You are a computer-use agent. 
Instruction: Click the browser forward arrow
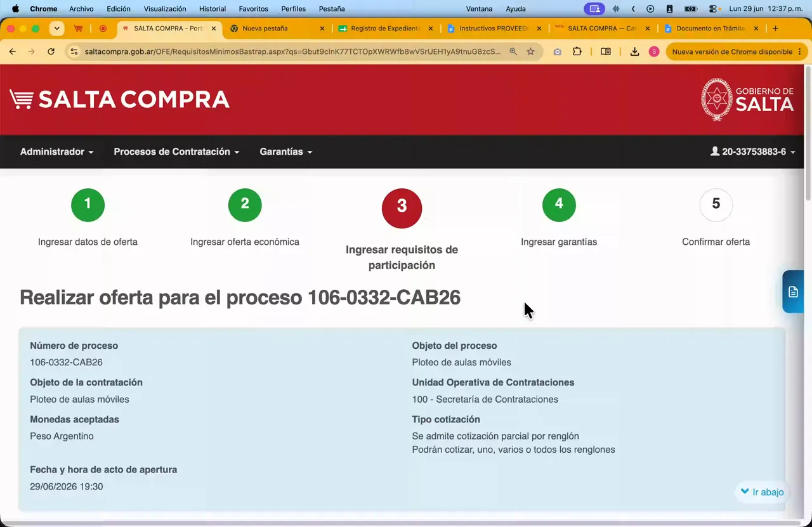point(32,51)
